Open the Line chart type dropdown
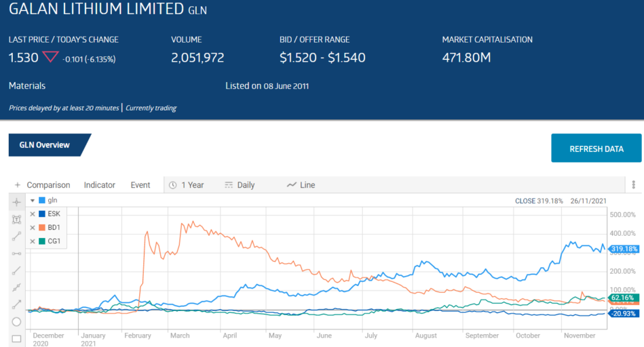This screenshot has width=644, height=347. [x=307, y=185]
